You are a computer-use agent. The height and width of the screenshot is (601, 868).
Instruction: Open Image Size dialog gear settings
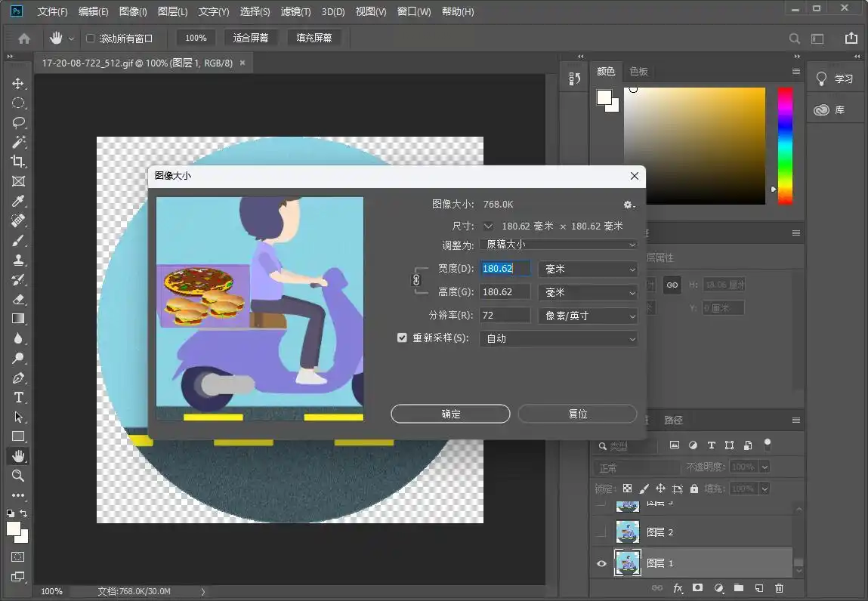(x=629, y=205)
